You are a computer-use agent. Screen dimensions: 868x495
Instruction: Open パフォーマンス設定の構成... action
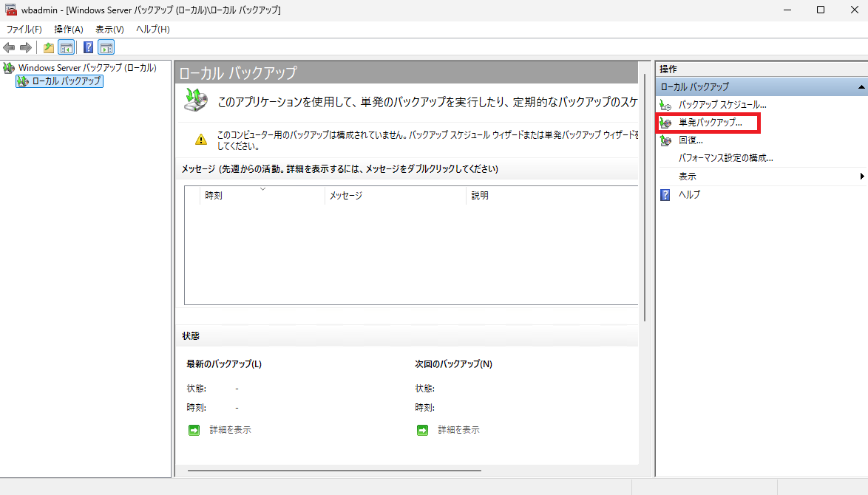coord(726,158)
